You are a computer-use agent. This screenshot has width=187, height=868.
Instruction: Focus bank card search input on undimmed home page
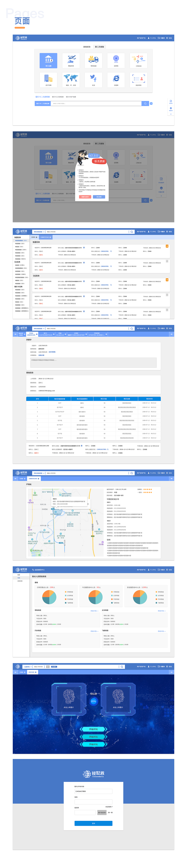(96, 104)
